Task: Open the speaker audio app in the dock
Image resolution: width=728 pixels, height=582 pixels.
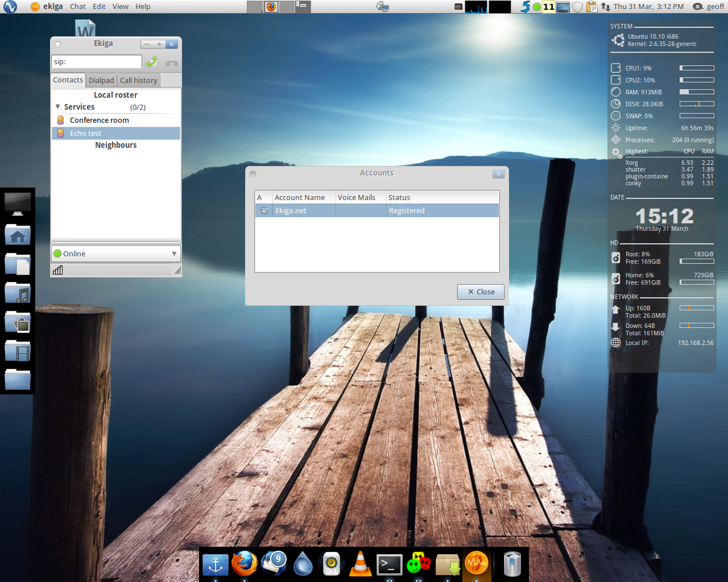Action: pyautogui.click(x=332, y=564)
